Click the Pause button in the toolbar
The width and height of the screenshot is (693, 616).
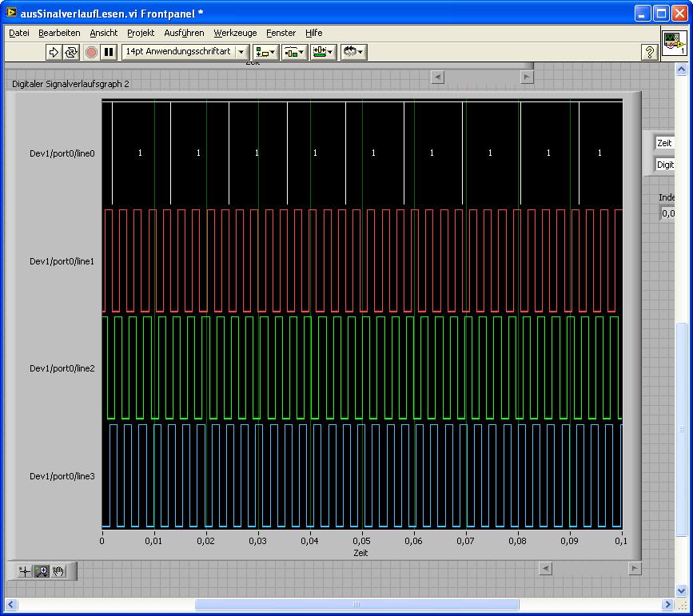click(110, 52)
